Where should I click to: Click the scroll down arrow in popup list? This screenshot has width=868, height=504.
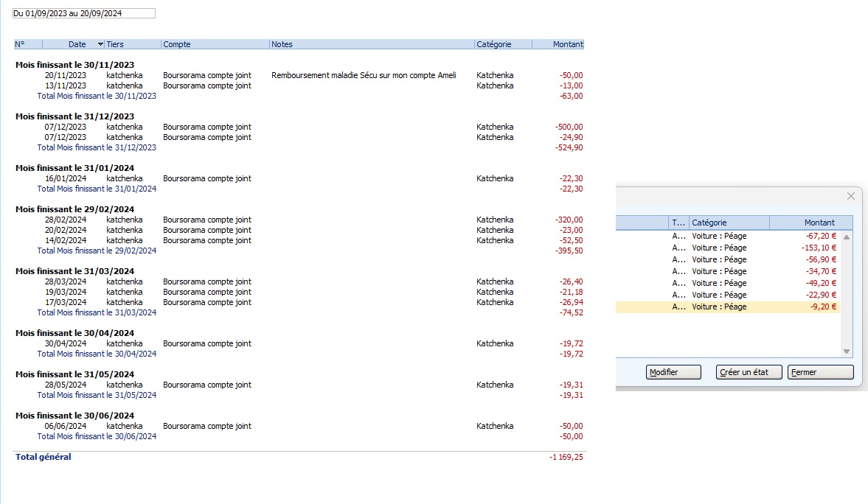(846, 351)
